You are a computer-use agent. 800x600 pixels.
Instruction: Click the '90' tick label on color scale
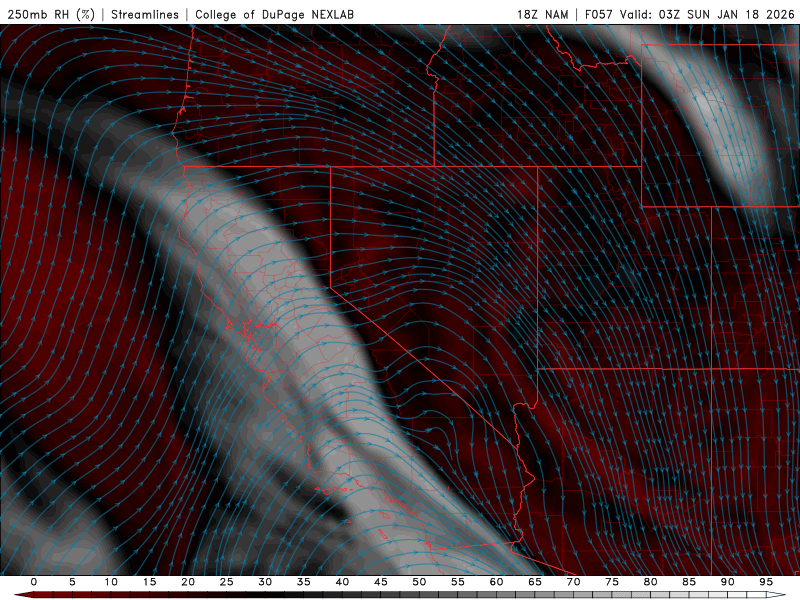pyautogui.click(x=727, y=582)
